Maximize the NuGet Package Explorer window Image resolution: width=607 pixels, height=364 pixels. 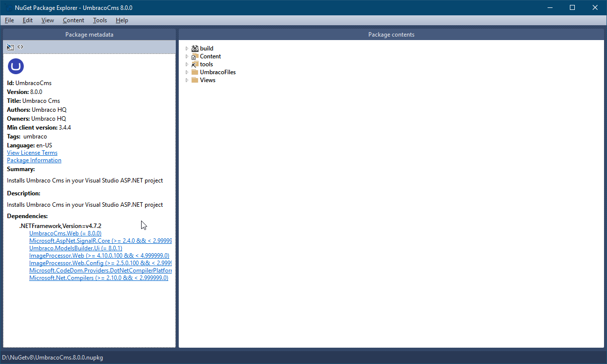[572, 7]
